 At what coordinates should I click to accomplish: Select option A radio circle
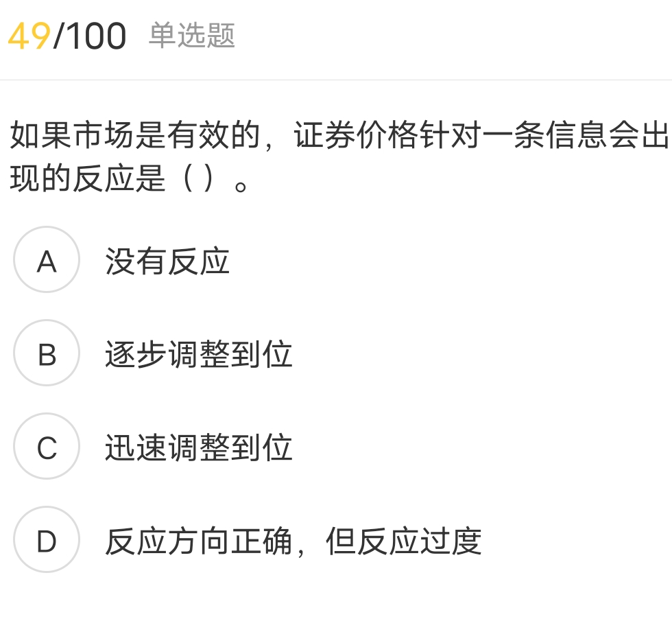(x=47, y=261)
